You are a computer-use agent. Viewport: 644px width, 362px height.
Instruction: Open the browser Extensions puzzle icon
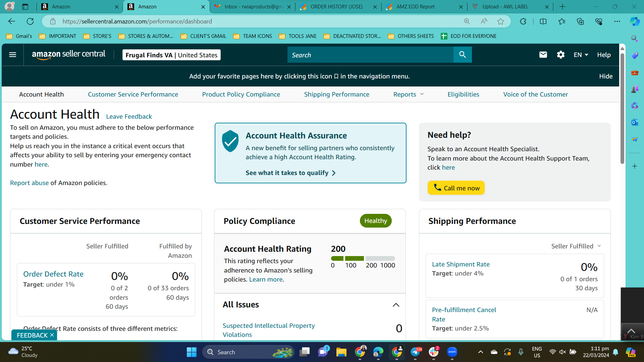point(523,21)
